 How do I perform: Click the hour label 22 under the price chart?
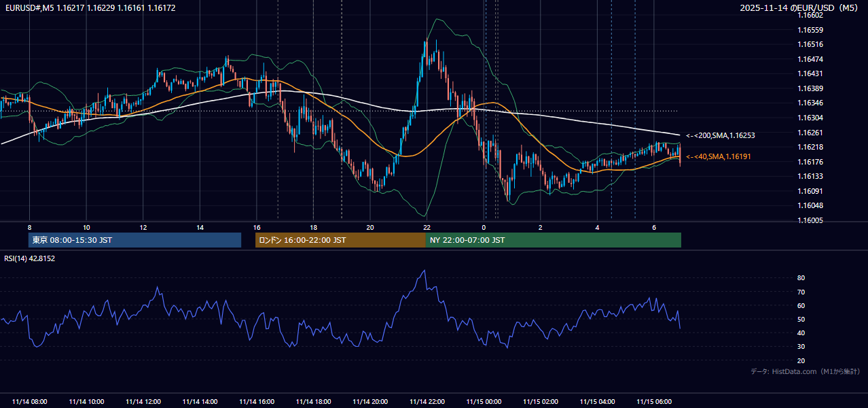(x=427, y=227)
